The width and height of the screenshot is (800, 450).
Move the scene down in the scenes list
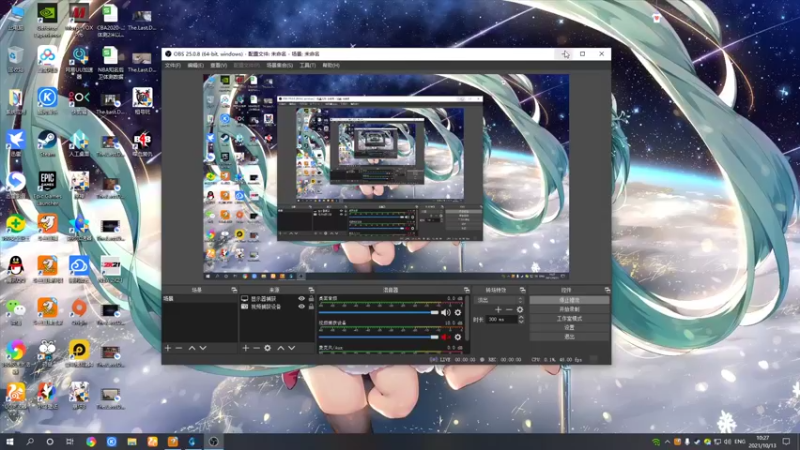pos(203,348)
